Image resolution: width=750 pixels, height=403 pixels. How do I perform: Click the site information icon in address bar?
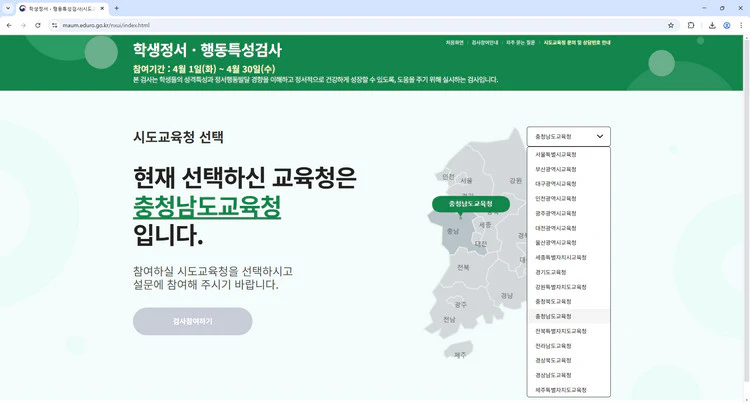tap(55, 25)
